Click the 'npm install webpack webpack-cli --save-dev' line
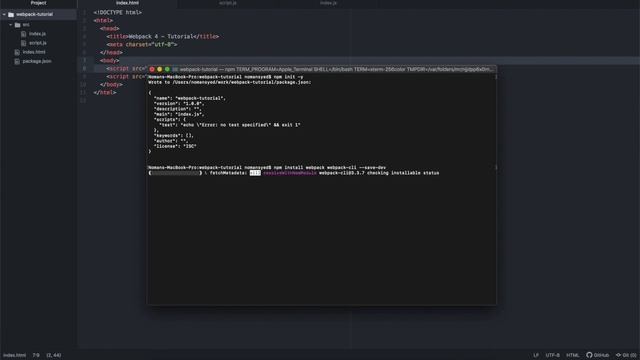 (267, 167)
